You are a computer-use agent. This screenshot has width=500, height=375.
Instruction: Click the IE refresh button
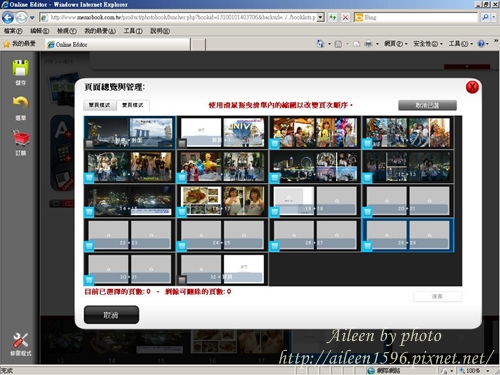coord(333,17)
